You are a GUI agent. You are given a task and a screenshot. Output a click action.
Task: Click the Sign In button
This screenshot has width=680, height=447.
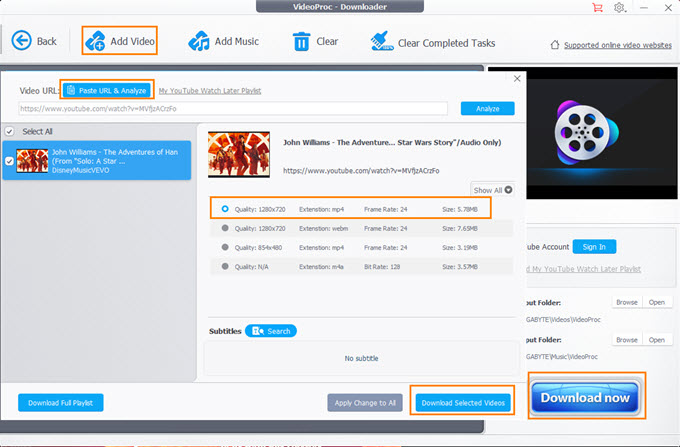pos(594,246)
